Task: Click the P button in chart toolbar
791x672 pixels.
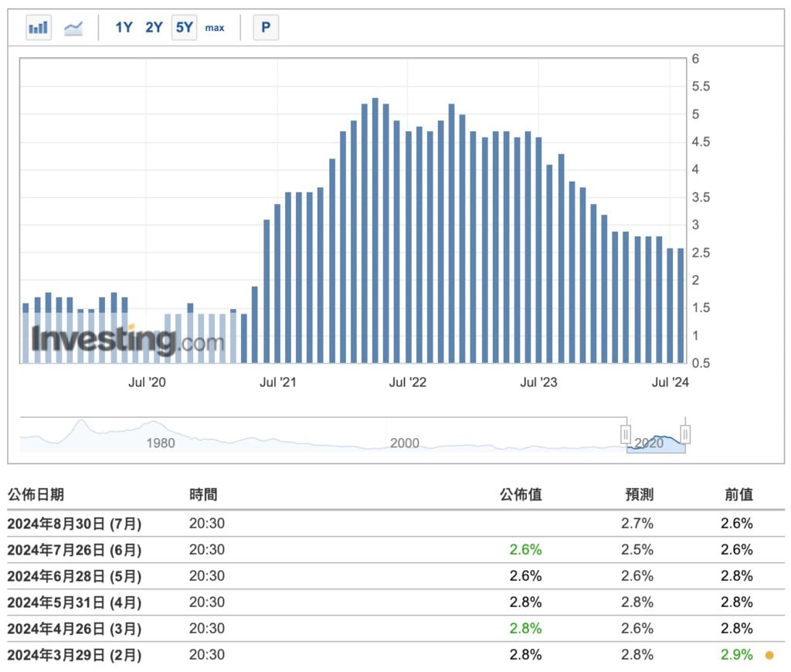Action: (x=266, y=28)
